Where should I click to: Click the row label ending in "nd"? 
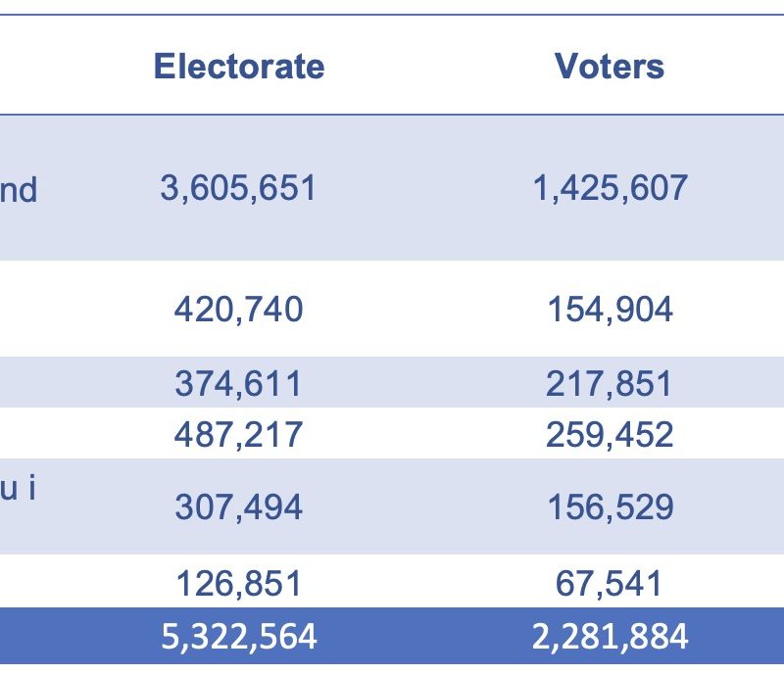[x=18, y=190]
